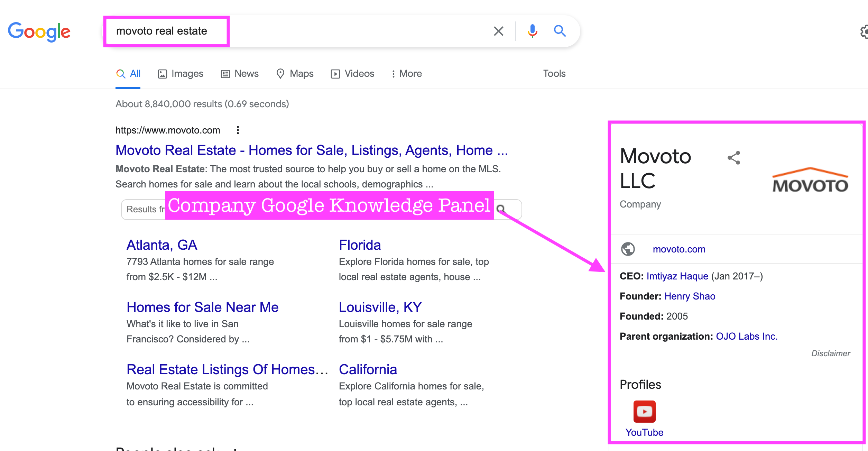
Task: Click the results count text
Action: pos(202,104)
